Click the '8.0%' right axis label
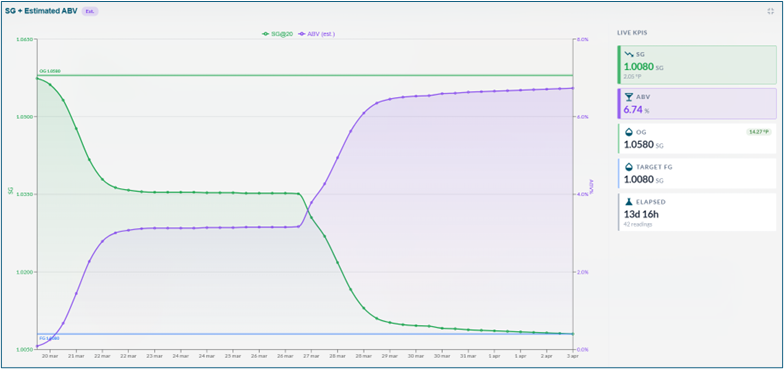This screenshot has width=784, height=369. pyautogui.click(x=582, y=39)
